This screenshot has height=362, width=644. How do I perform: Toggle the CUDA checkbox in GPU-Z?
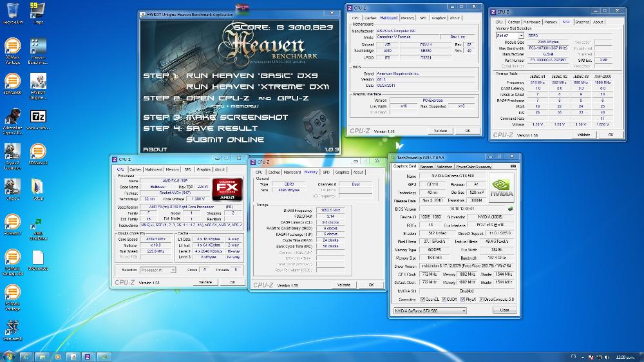[444, 299]
